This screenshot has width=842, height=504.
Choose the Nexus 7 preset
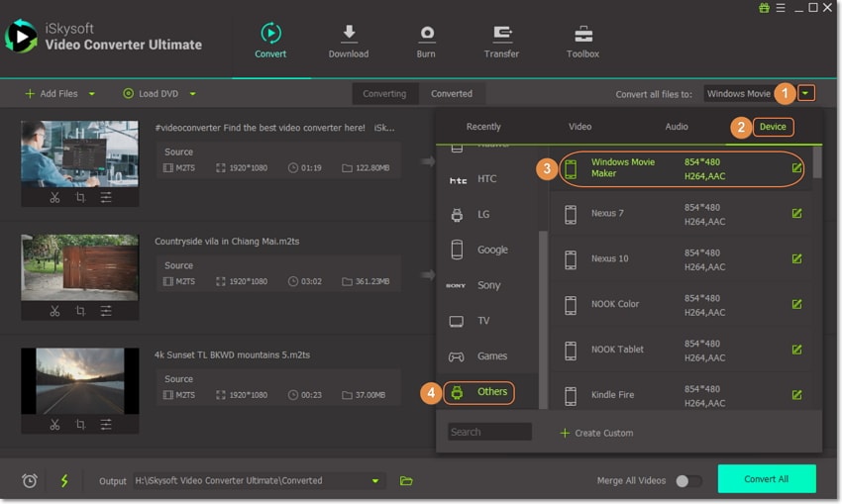[681, 214]
